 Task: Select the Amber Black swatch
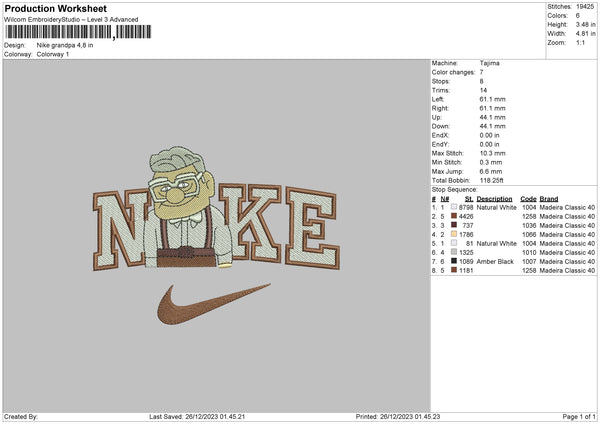pos(454,261)
